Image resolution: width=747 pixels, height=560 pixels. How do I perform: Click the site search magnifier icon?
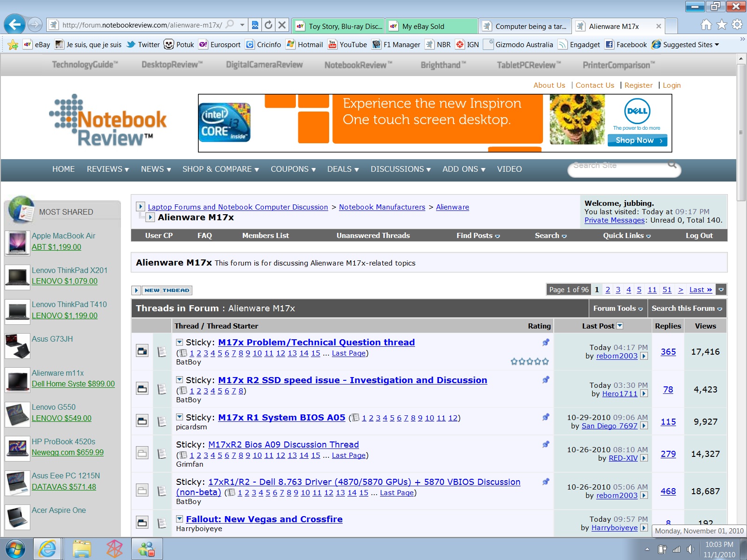point(672,164)
